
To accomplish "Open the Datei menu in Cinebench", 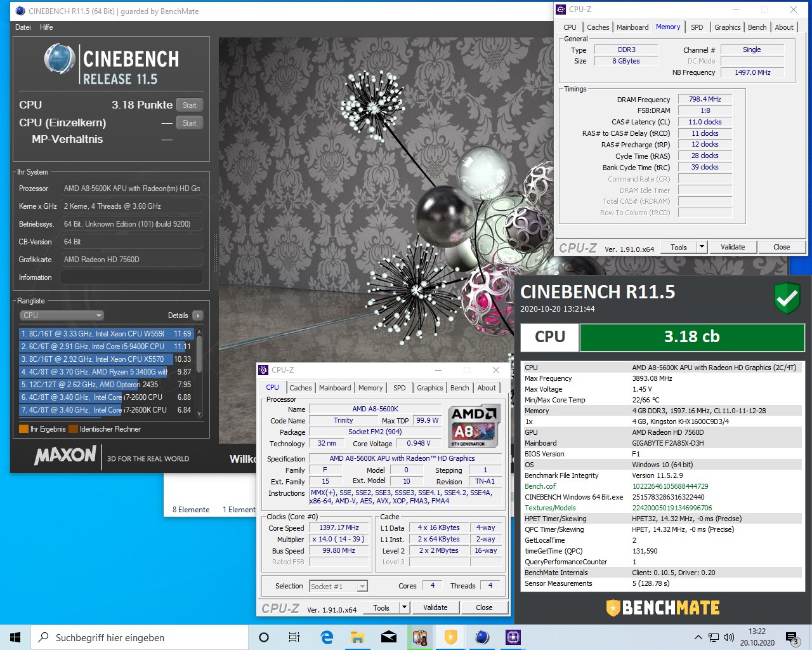I will coord(23,27).
